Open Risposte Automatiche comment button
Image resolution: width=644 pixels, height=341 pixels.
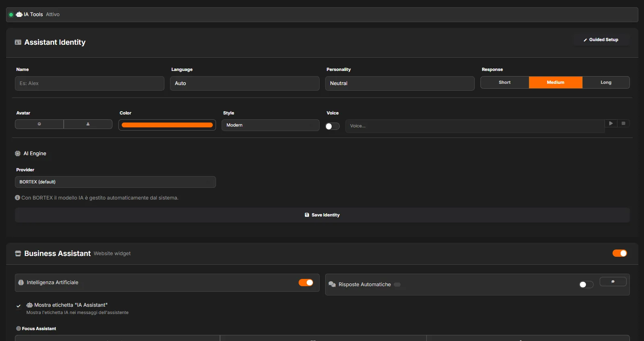pyautogui.click(x=613, y=282)
